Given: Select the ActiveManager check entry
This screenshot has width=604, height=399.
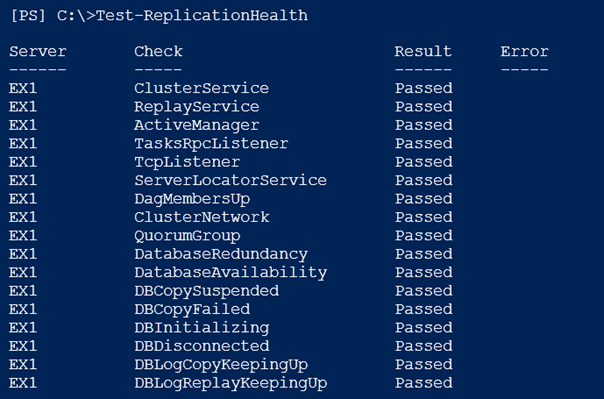Looking at the screenshot, I should point(197,126).
